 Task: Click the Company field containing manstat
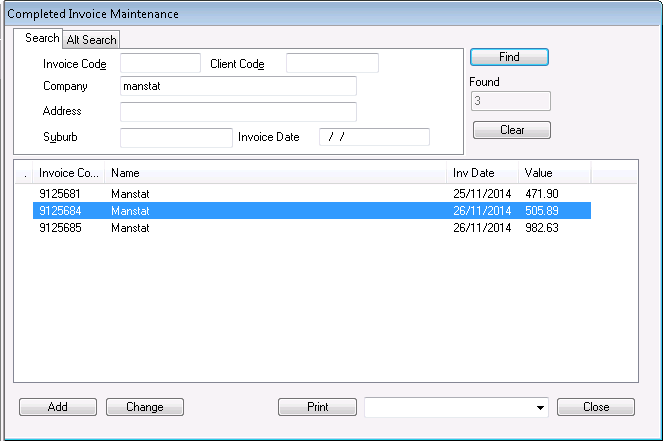(x=238, y=87)
